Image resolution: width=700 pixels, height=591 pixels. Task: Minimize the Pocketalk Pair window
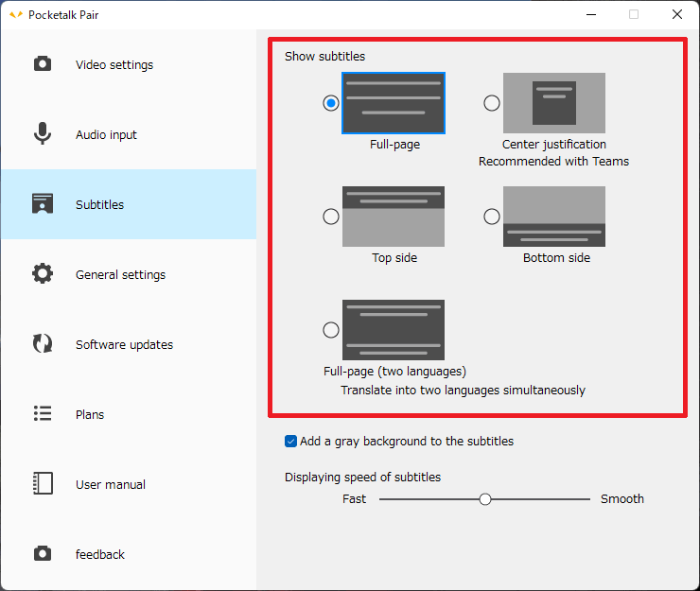coord(590,14)
